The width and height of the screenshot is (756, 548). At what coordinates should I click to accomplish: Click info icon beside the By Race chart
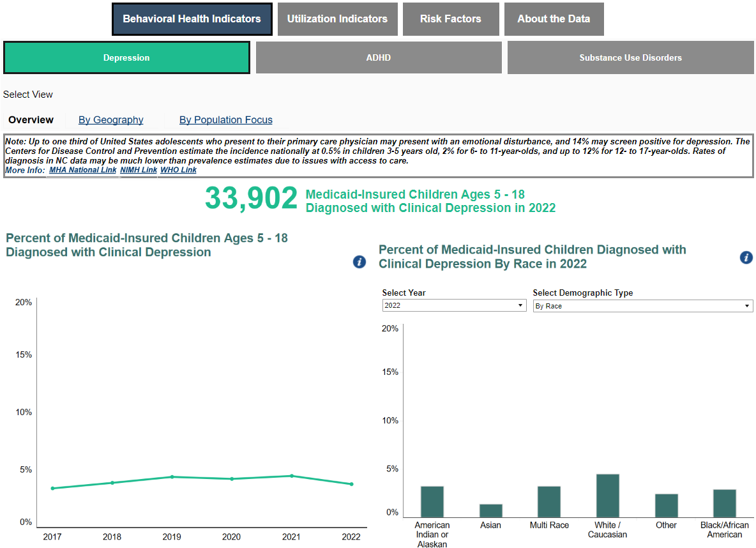click(746, 257)
